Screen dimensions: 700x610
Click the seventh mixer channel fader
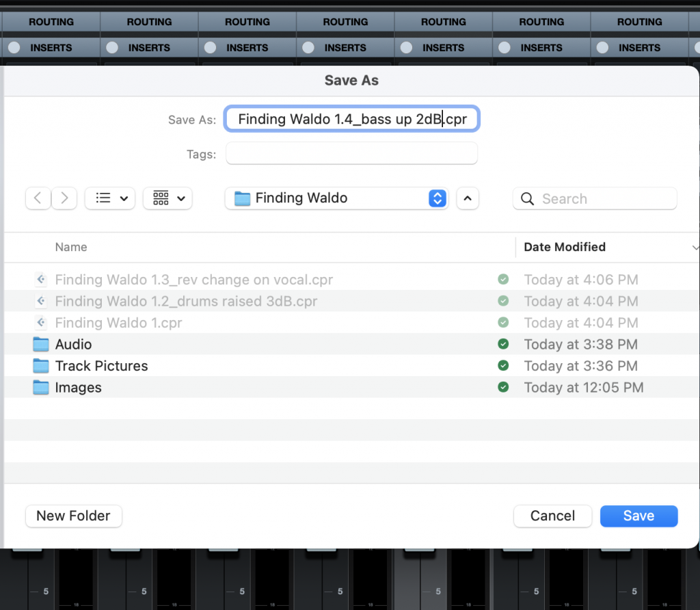[x=616, y=552]
